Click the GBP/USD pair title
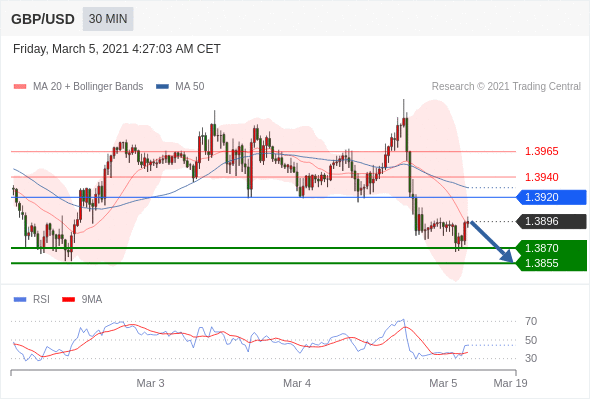590x400 pixels. pyautogui.click(x=43, y=19)
